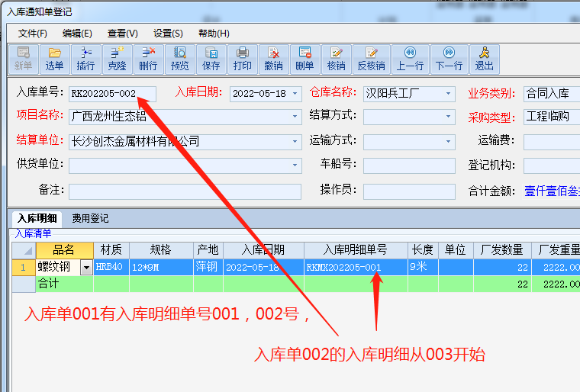The height and width of the screenshot is (392, 580).
Task: Go to 上一行 (previous row) icon
Action: click(411, 59)
